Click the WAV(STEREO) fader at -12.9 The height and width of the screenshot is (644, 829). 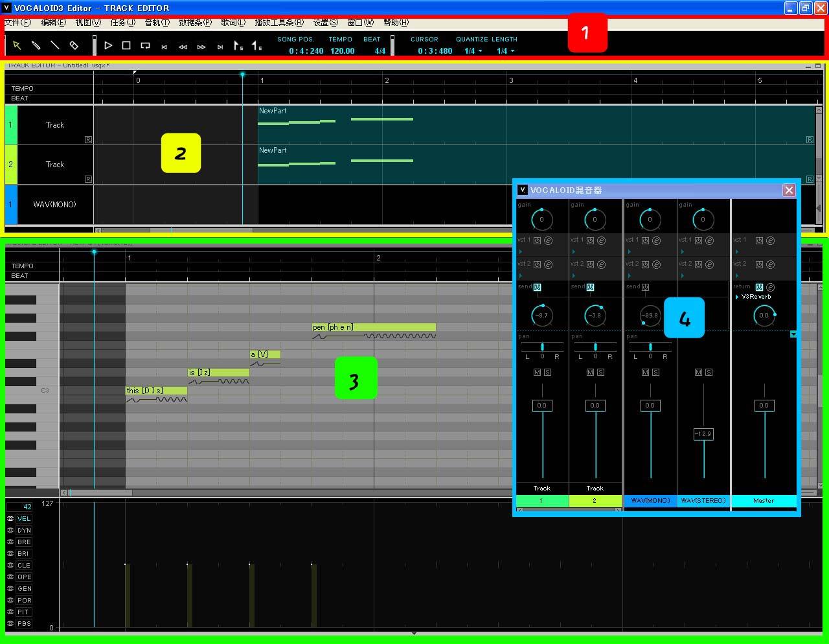pyautogui.click(x=703, y=434)
